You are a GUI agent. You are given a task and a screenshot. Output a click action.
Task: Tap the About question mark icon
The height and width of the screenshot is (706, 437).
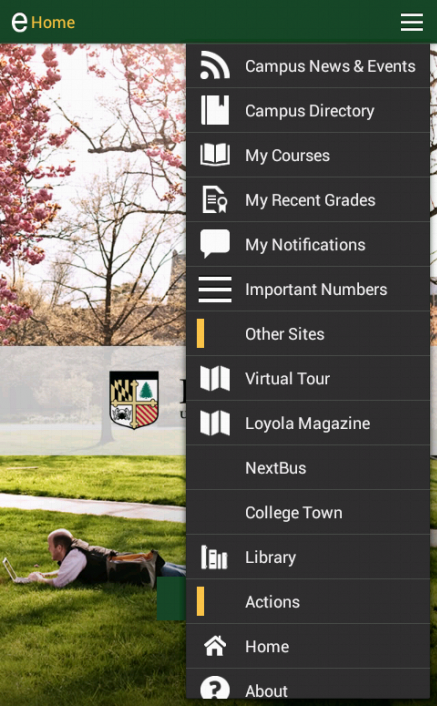tap(215, 689)
